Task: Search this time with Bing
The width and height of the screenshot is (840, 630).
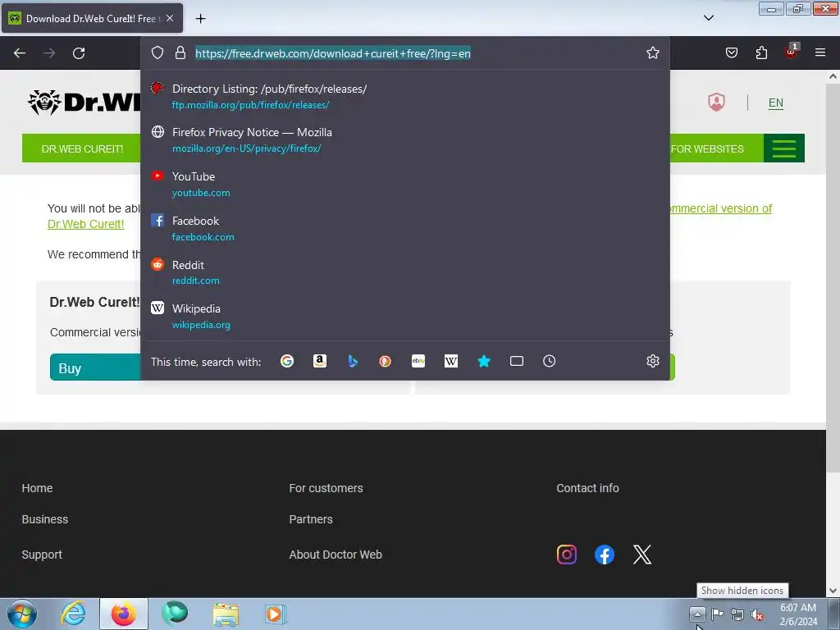Action: [x=353, y=361]
